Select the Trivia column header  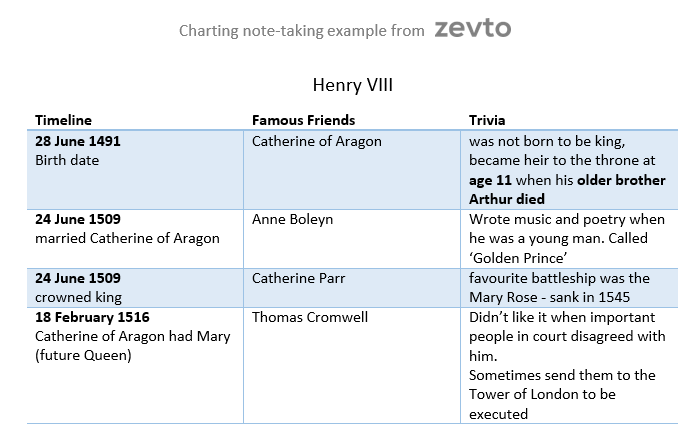[x=487, y=120]
